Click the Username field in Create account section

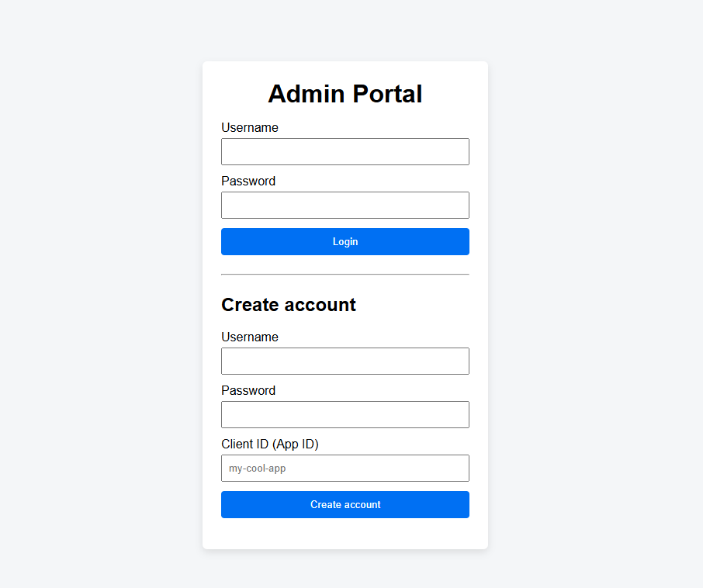[345, 361]
